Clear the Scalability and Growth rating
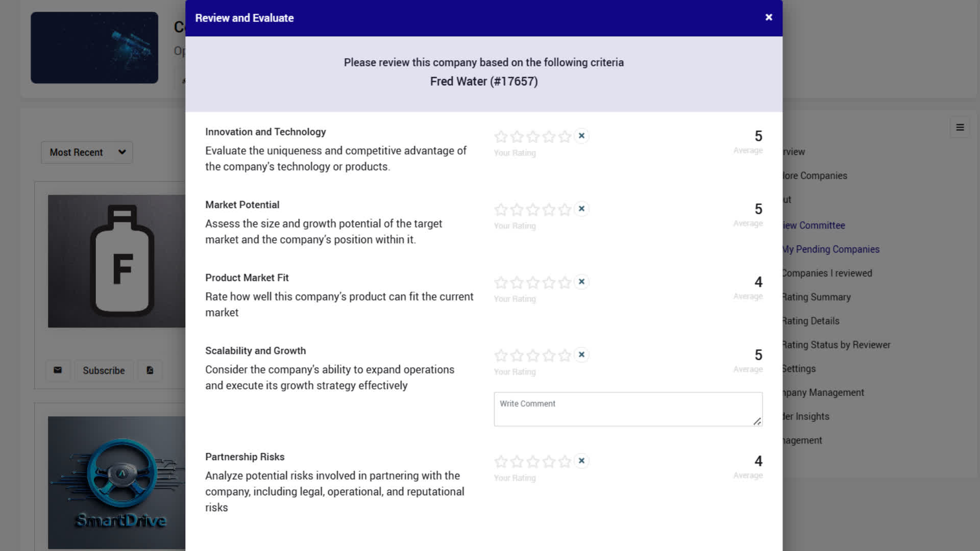 click(x=581, y=355)
